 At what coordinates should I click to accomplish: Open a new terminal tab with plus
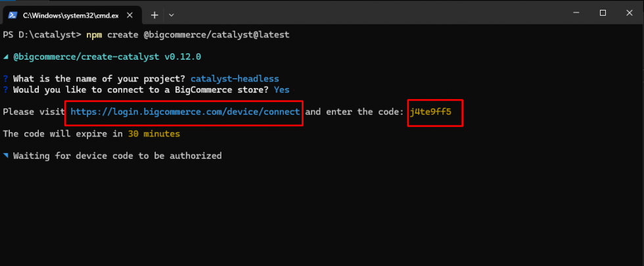click(x=154, y=14)
